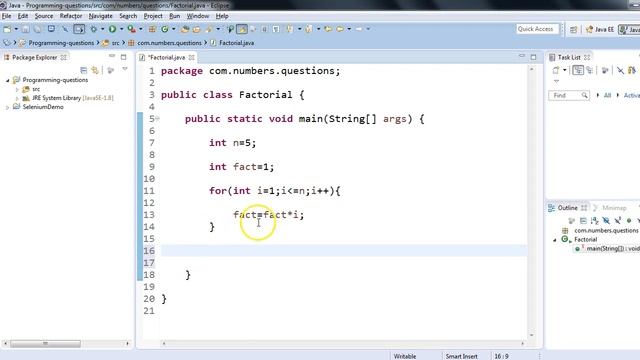
Task: Open the Debug dropdown arrow
Action: [102, 29]
